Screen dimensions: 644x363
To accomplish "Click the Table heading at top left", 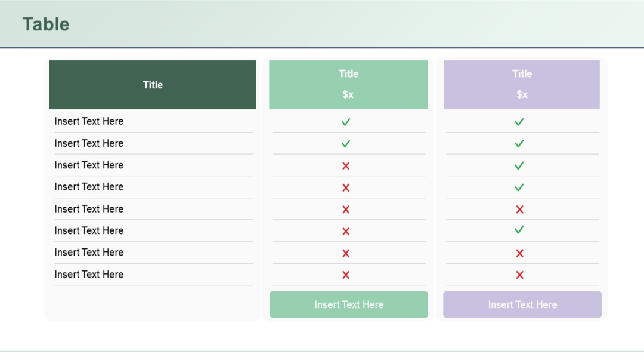I will (46, 24).
